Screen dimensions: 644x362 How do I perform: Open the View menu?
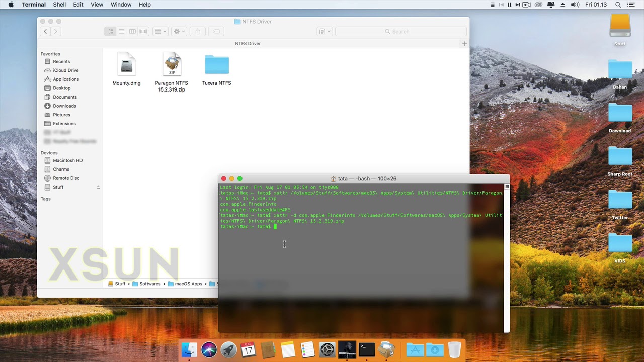pos(97,5)
